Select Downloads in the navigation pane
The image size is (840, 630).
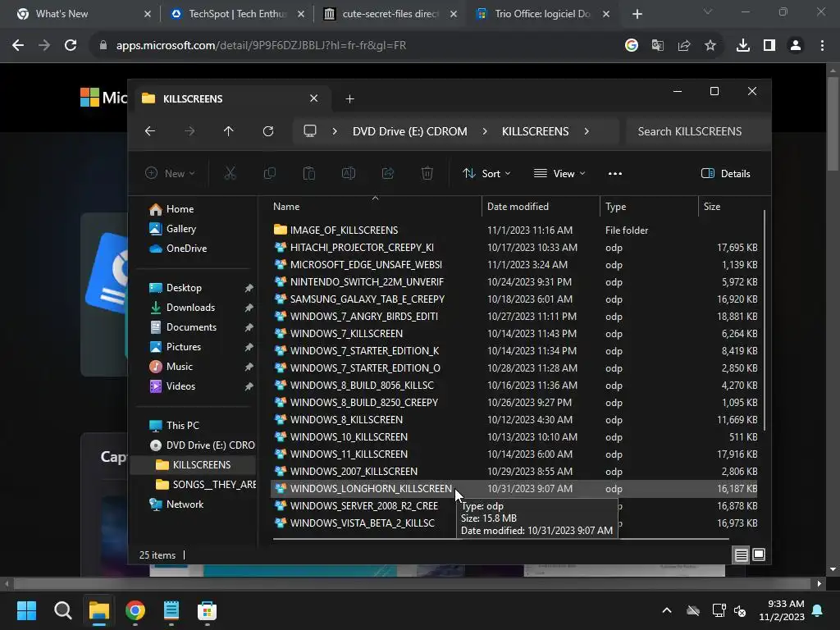[193, 308]
